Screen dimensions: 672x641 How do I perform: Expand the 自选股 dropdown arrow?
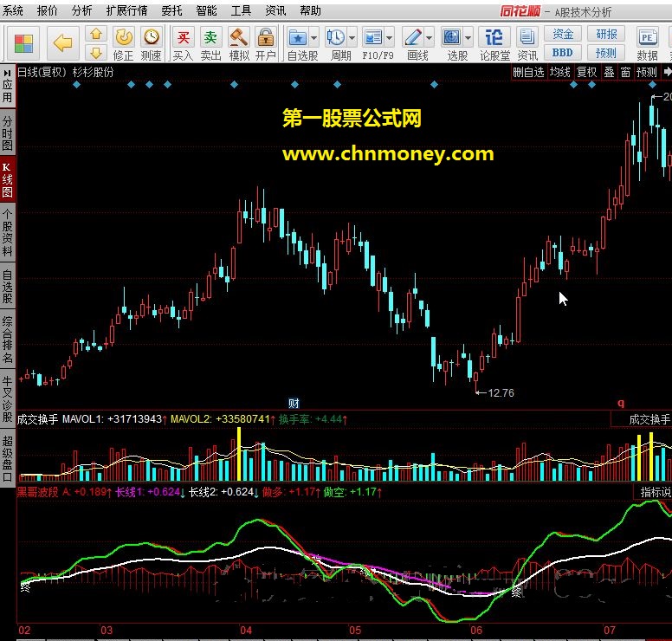click(x=314, y=38)
